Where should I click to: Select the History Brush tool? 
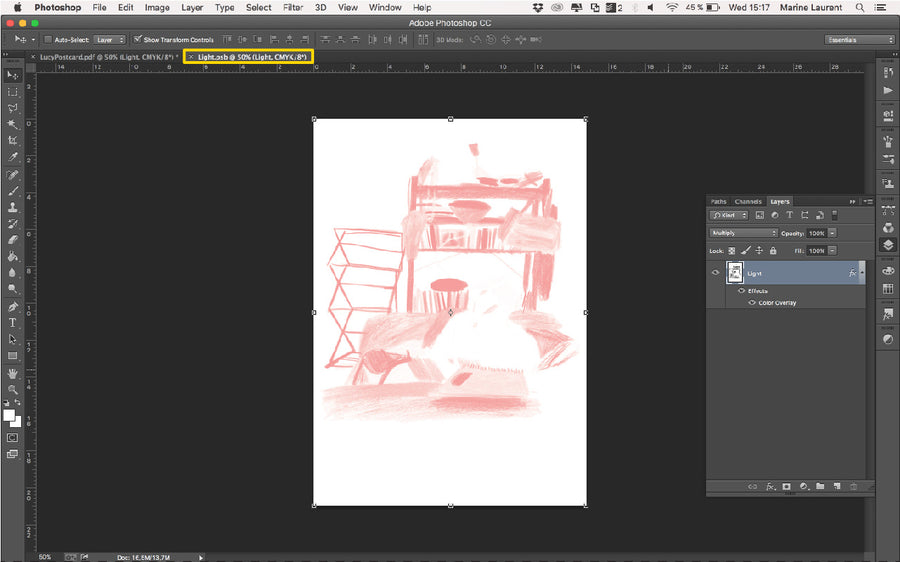(12, 224)
